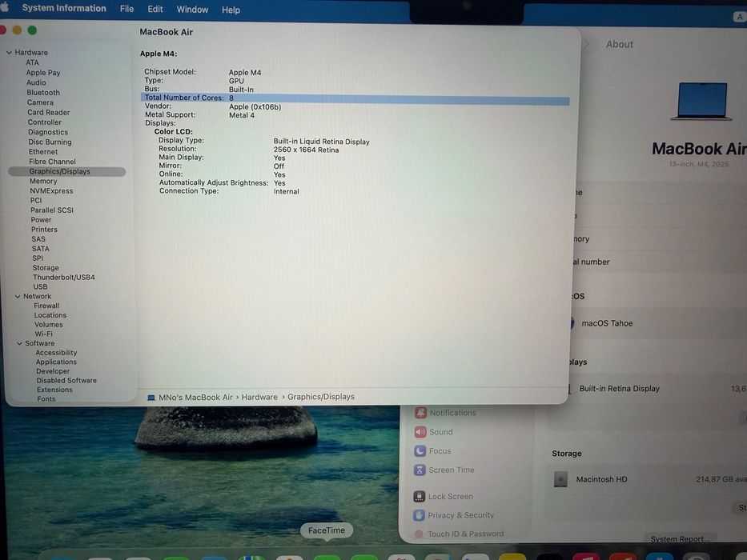The image size is (747, 560).
Task: Open the Window menu
Action: (192, 10)
